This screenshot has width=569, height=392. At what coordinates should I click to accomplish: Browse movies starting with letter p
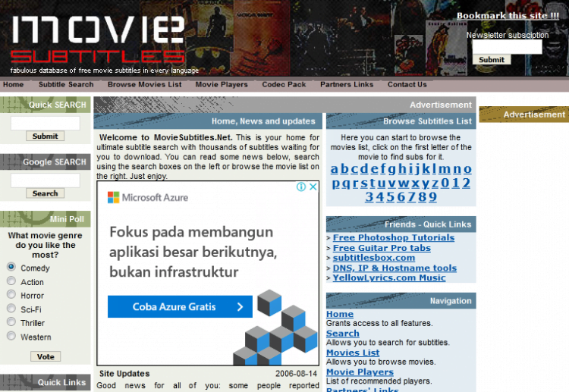click(336, 183)
